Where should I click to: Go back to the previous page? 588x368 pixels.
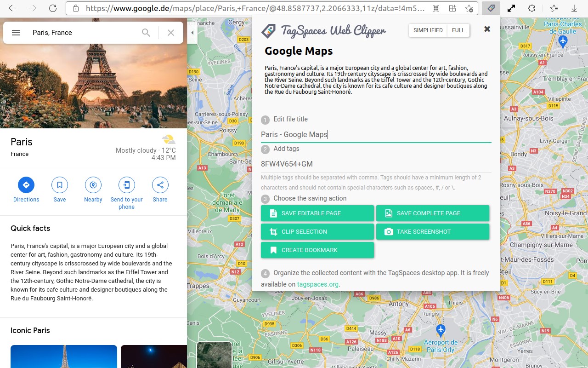[13, 8]
